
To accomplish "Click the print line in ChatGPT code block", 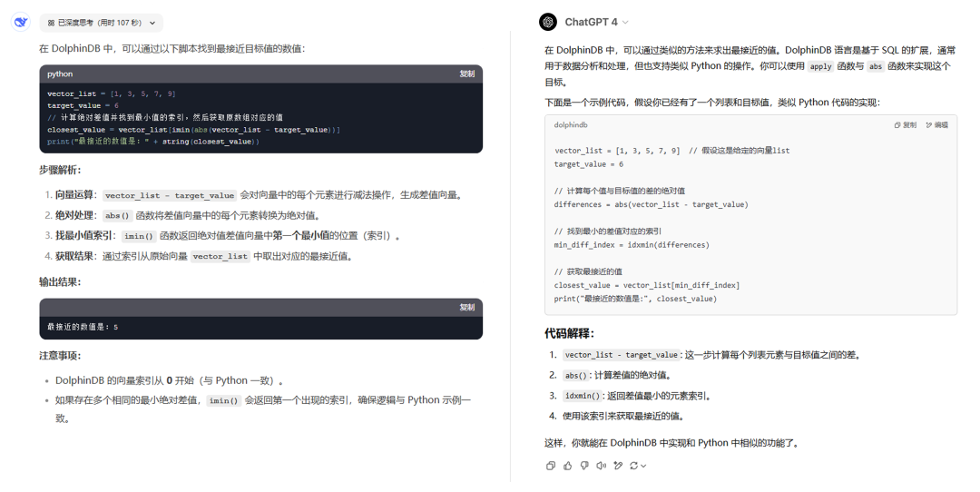I will (x=635, y=299).
